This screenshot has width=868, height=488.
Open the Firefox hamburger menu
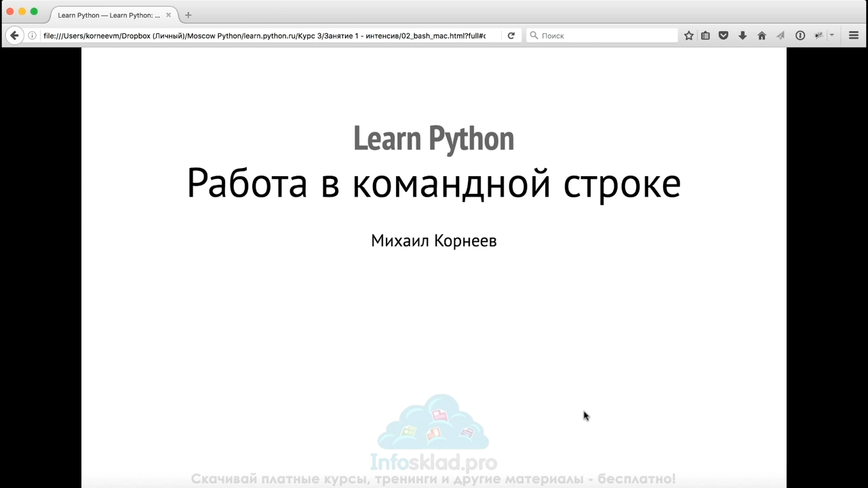(x=854, y=35)
